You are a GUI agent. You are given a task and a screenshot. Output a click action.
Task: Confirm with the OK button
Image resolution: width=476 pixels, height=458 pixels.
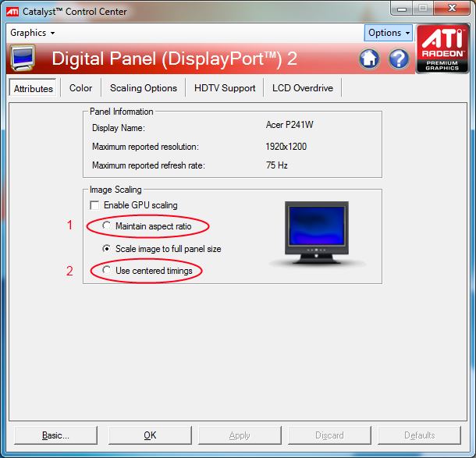coord(150,435)
